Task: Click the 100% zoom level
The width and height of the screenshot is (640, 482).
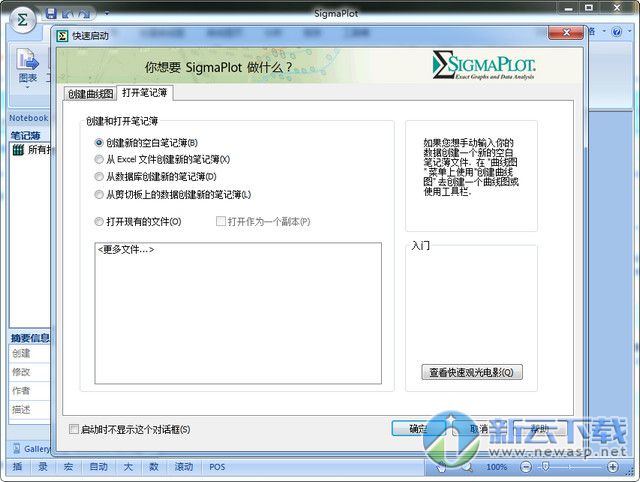Action: pos(496,467)
